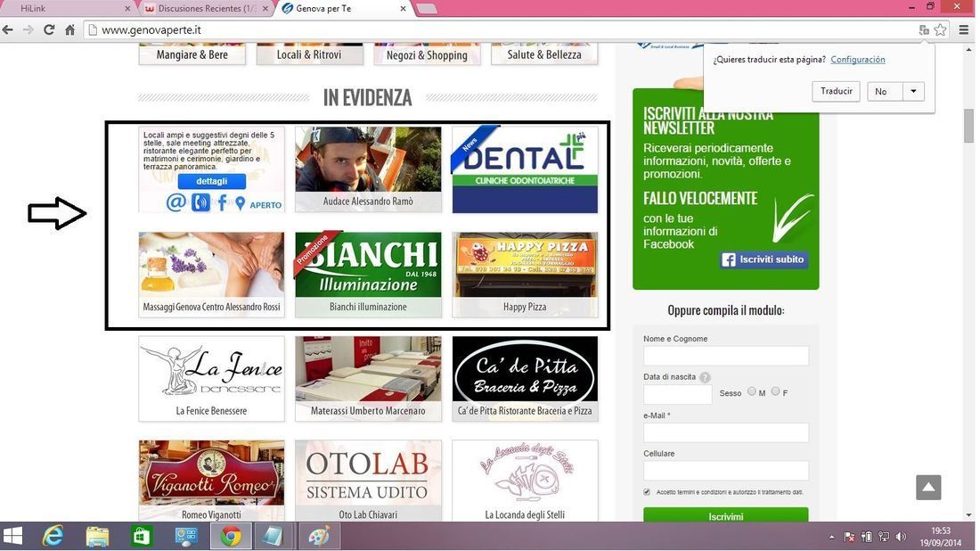This screenshot has height=551, width=980.
Task: Open the Windows Store taskbar icon
Action: point(142,536)
